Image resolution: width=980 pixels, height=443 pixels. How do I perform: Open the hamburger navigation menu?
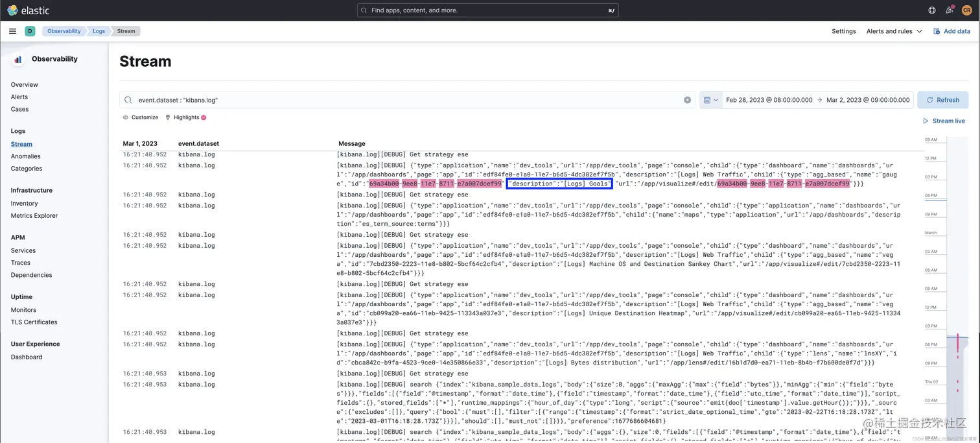12,31
